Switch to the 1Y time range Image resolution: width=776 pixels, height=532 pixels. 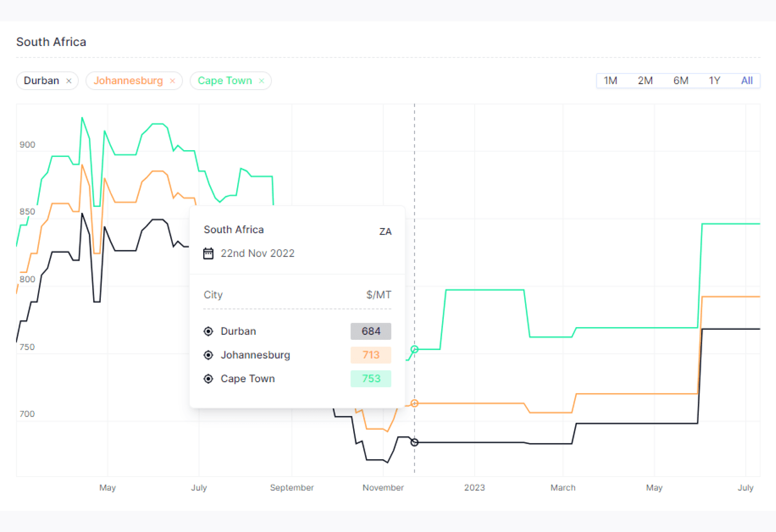click(x=714, y=80)
